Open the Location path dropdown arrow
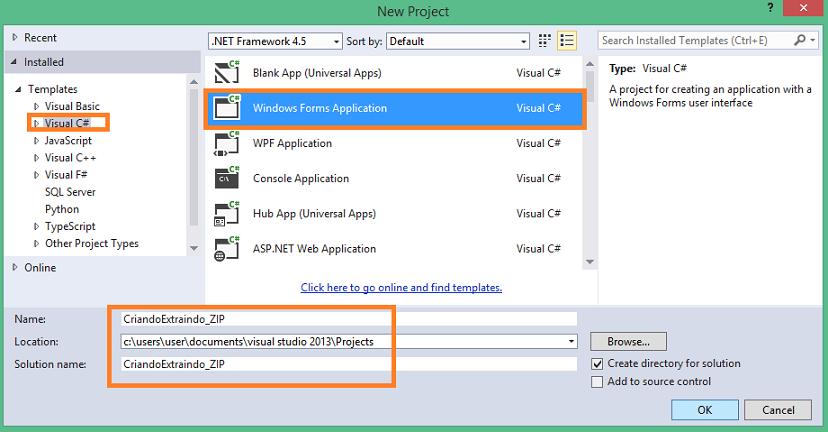Screen dimensions: 828x432 click(571, 342)
